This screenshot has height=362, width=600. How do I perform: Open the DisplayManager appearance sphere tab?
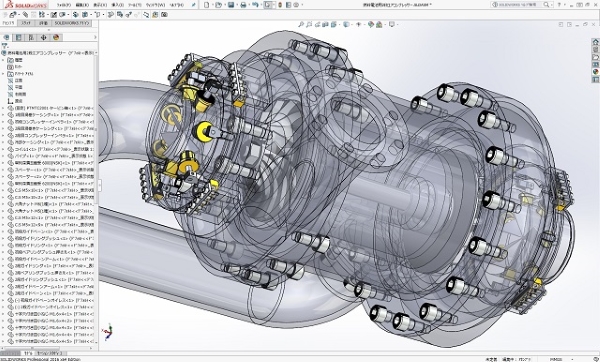[x=56, y=38]
